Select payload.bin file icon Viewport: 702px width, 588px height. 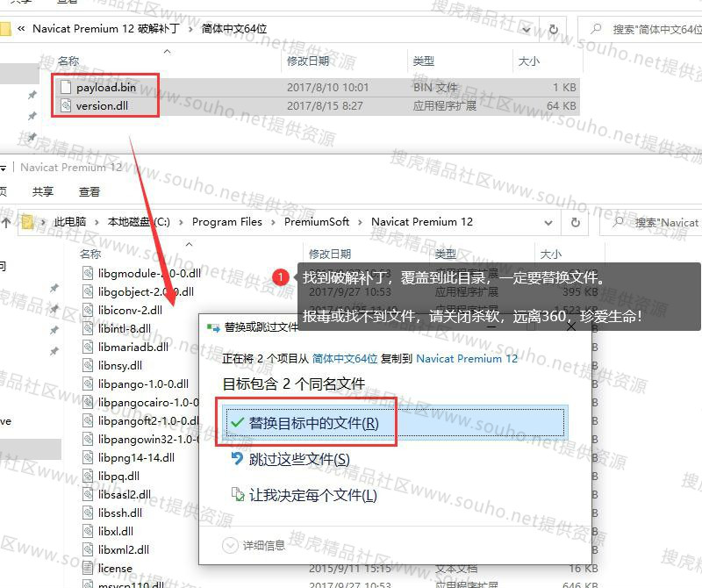(66, 87)
